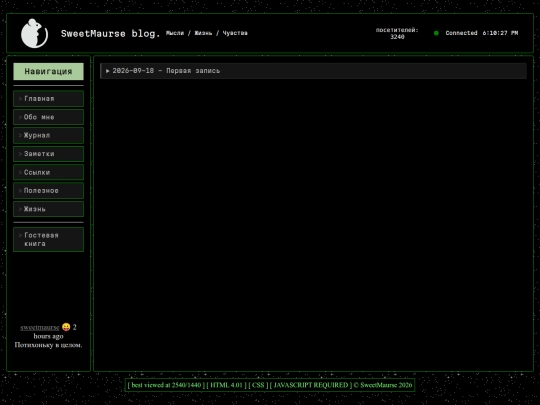Click the tongue-out emoji beside sweetmaurse
Screen dimensions: 540x405
click(x=66, y=327)
